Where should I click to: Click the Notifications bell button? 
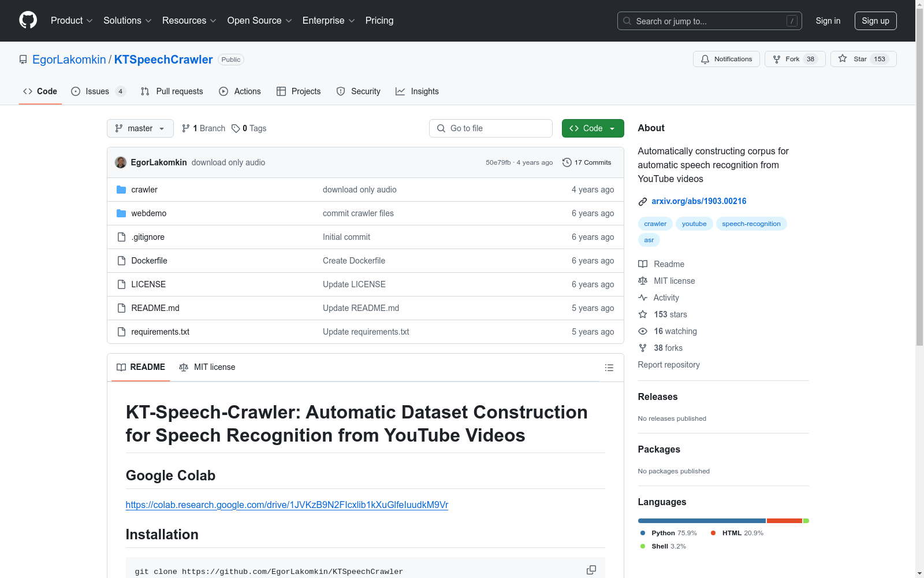pyautogui.click(x=726, y=59)
